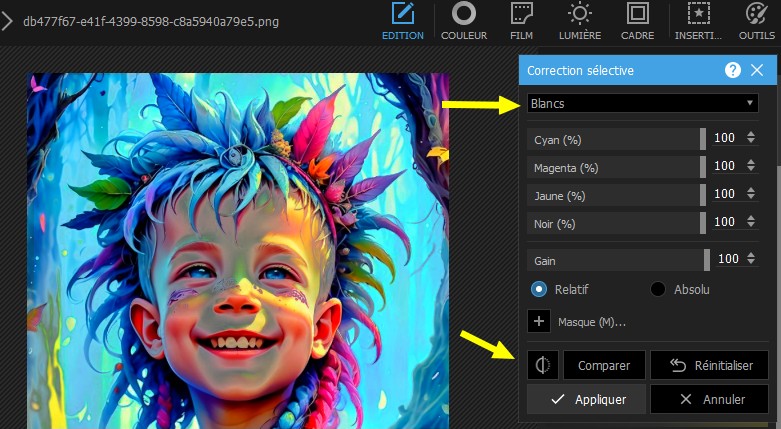This screenshot has width=781, height=429.
Task: Decrease the Jaune value with down arrow
Action: 751,197
